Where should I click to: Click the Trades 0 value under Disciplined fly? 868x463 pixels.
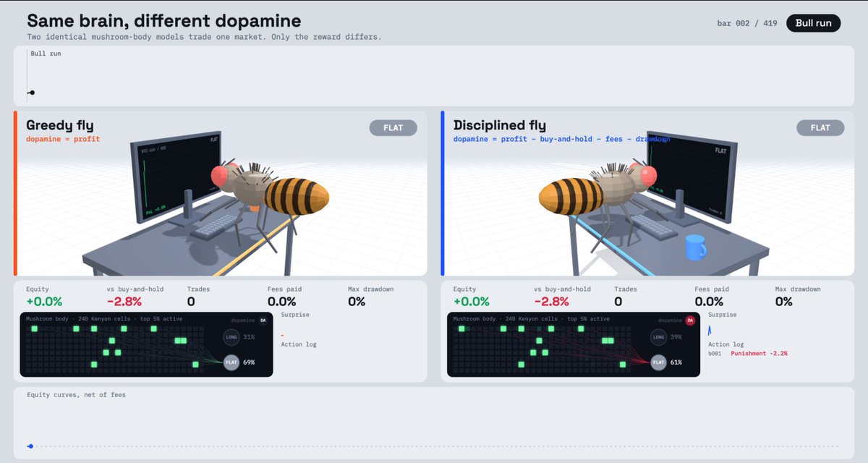[618, 302]
